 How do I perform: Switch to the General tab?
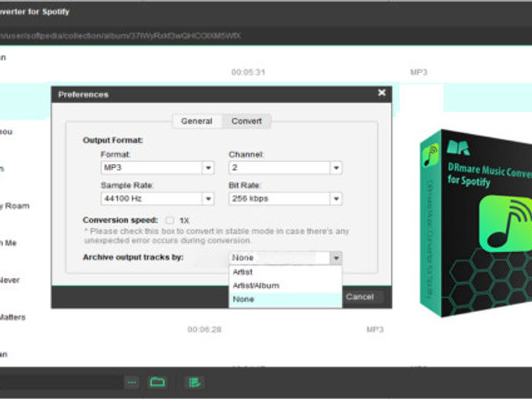(x=197, y=121)
